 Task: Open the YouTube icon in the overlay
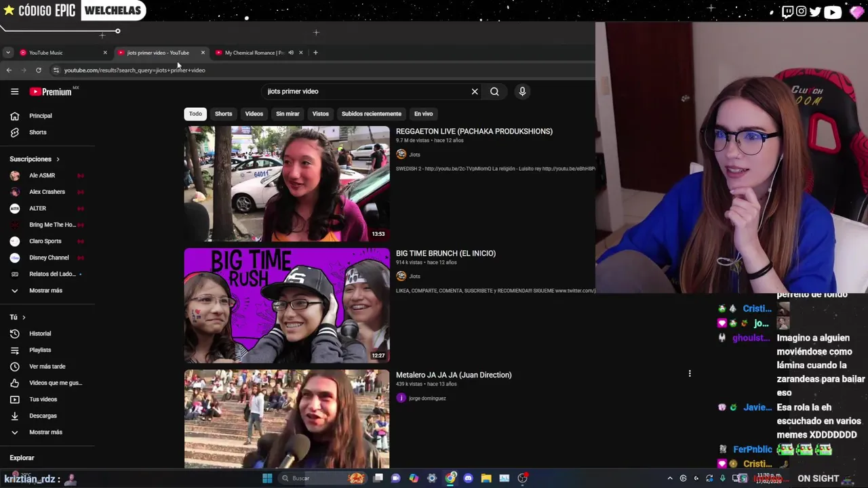(833, 12)
